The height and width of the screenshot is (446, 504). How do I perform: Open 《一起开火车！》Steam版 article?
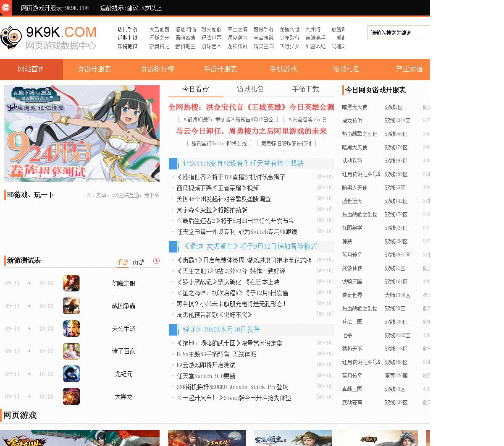[234, 398]
